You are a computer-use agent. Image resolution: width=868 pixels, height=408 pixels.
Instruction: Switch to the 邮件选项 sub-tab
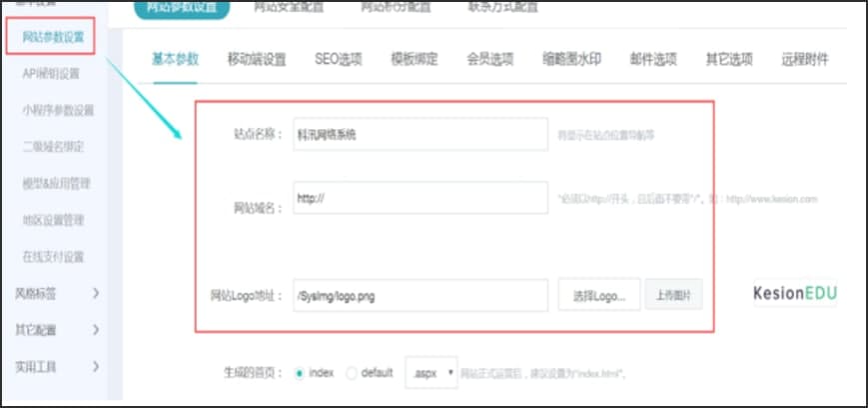[653, 59]
